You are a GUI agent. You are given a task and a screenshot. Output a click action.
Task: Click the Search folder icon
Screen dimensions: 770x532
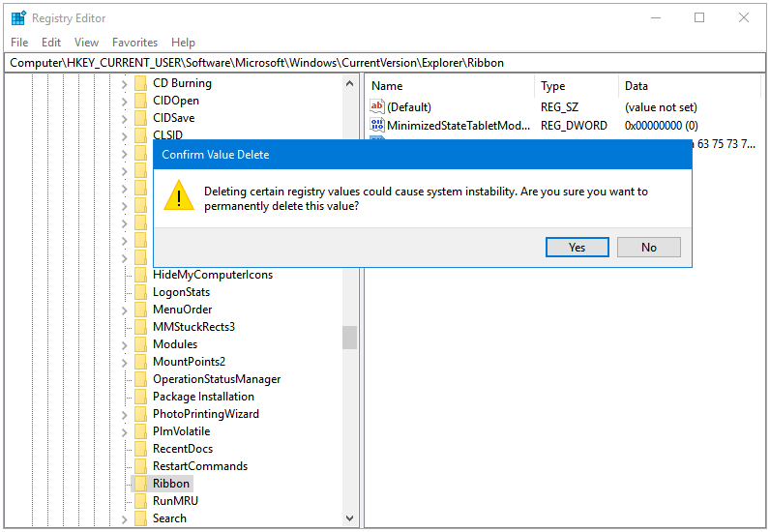[140, 518]
